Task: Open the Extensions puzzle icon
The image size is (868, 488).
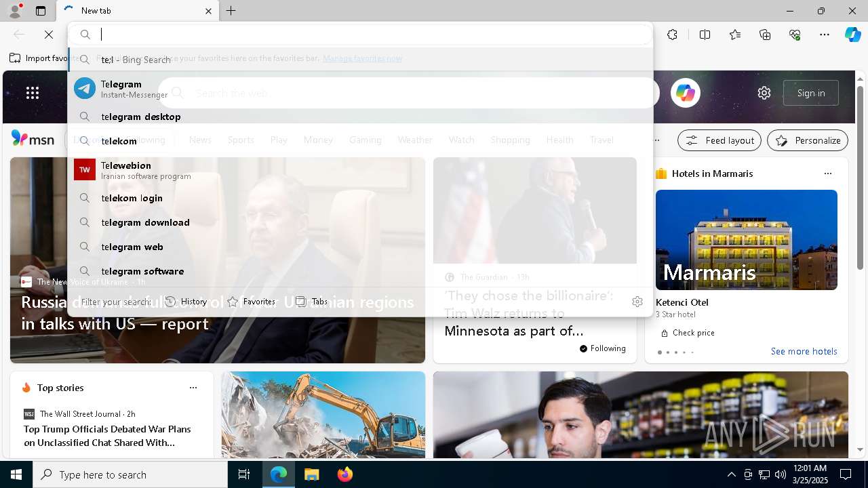Action: [x=672, y=35]
